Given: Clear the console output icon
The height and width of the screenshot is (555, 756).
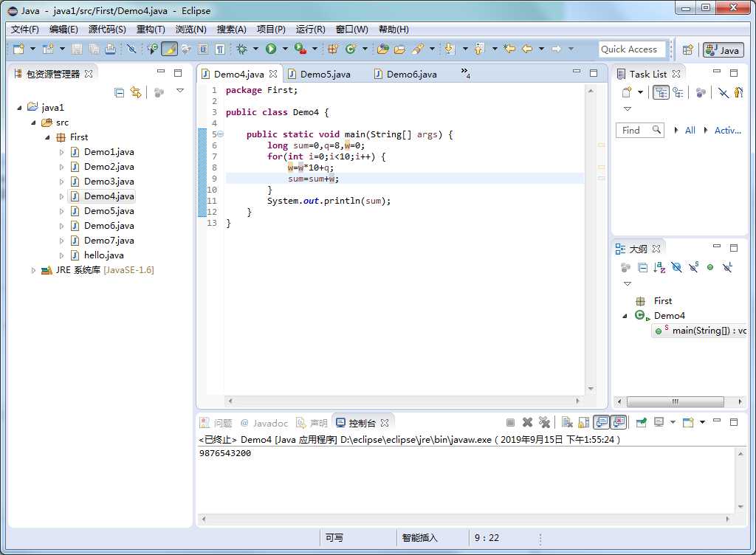Looking at the screenshot, I should [x=567, y=422].
